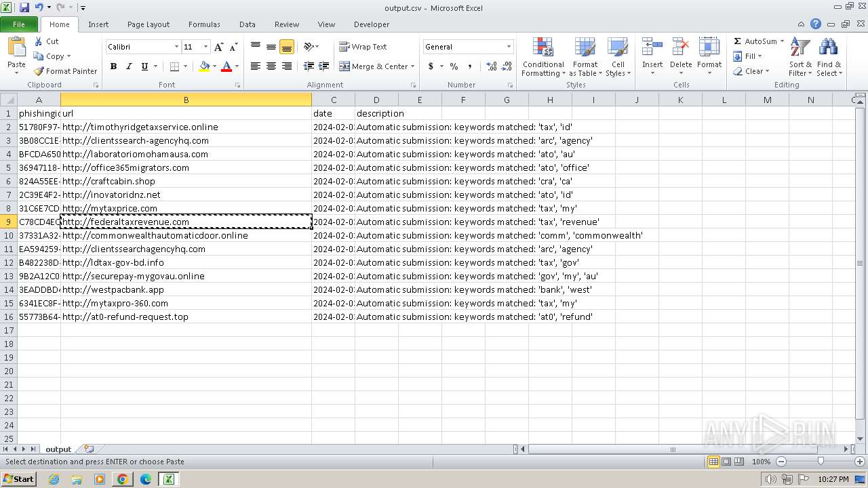This screenshot has height=488, width=868.
Task: Select cell with http://westpacbank.app
Action: pos(186,289)
